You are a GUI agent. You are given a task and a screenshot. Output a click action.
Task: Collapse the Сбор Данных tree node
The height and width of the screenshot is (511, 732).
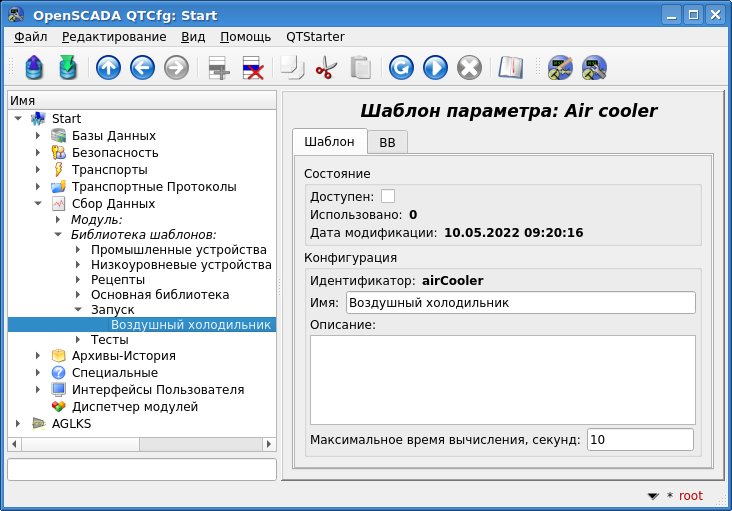(x=38, y=204)
